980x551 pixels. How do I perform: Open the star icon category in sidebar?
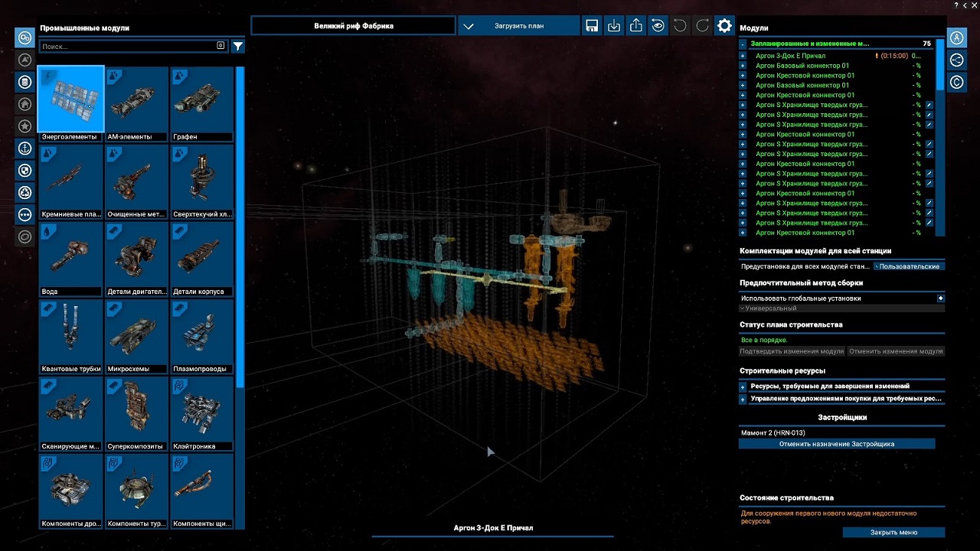(x=25, y=126)
